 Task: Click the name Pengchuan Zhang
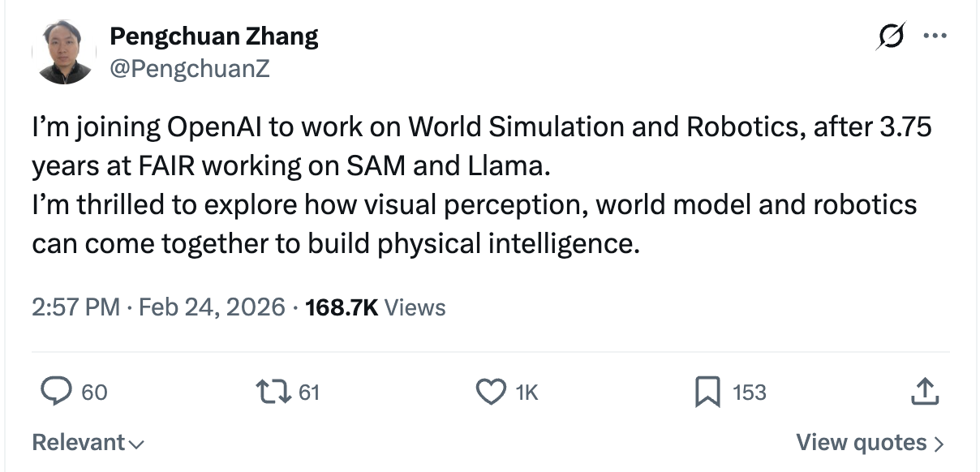tap(214, 36)
